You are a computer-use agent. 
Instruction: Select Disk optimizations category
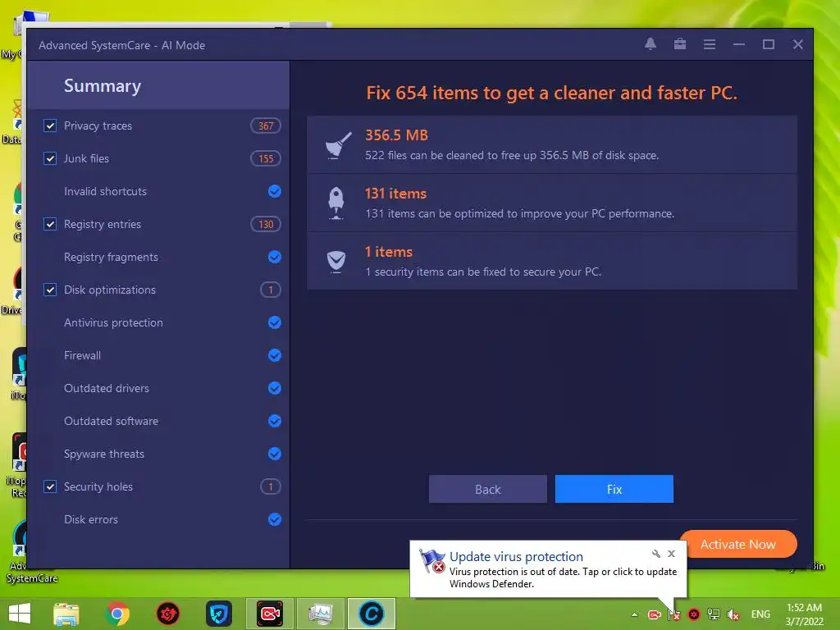(110, 290)
